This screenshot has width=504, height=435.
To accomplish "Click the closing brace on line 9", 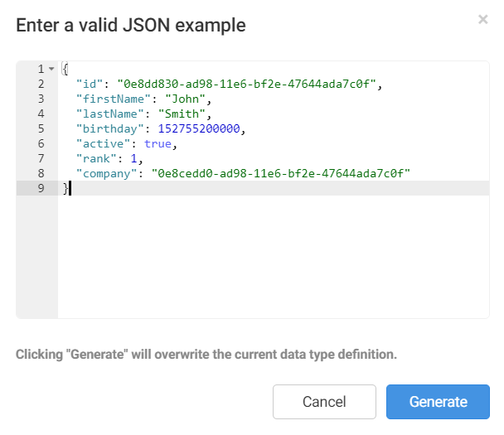I will point(65,188).
